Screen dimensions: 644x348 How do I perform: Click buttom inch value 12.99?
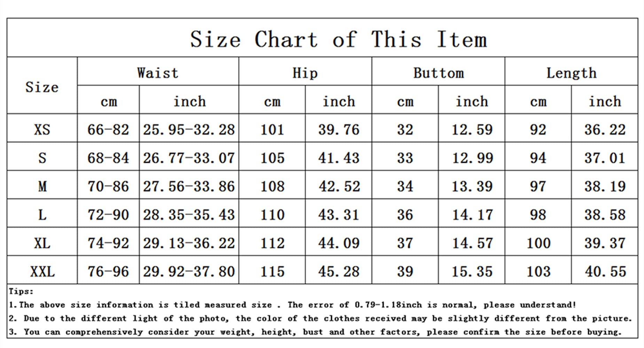(x=472, y=158)
